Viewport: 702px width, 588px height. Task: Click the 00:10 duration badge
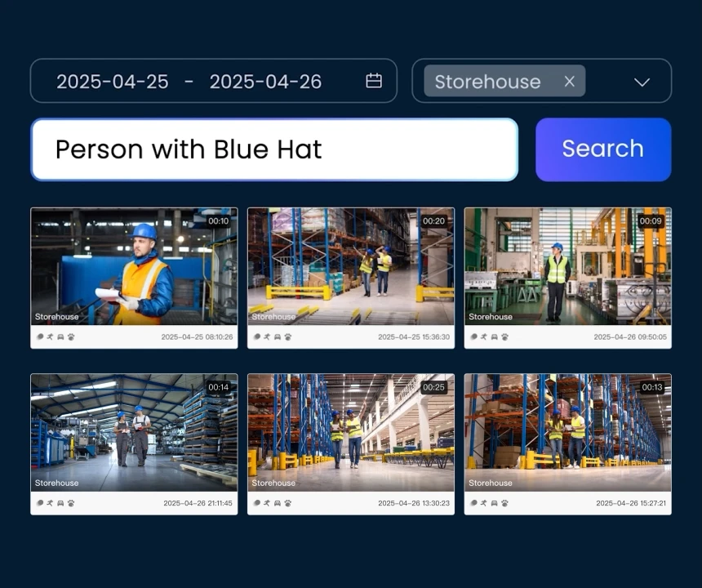pos(219,220)
